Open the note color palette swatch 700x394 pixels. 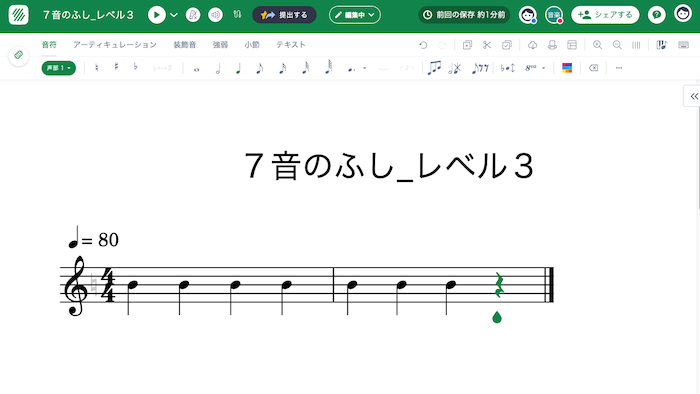pos(567,68)
